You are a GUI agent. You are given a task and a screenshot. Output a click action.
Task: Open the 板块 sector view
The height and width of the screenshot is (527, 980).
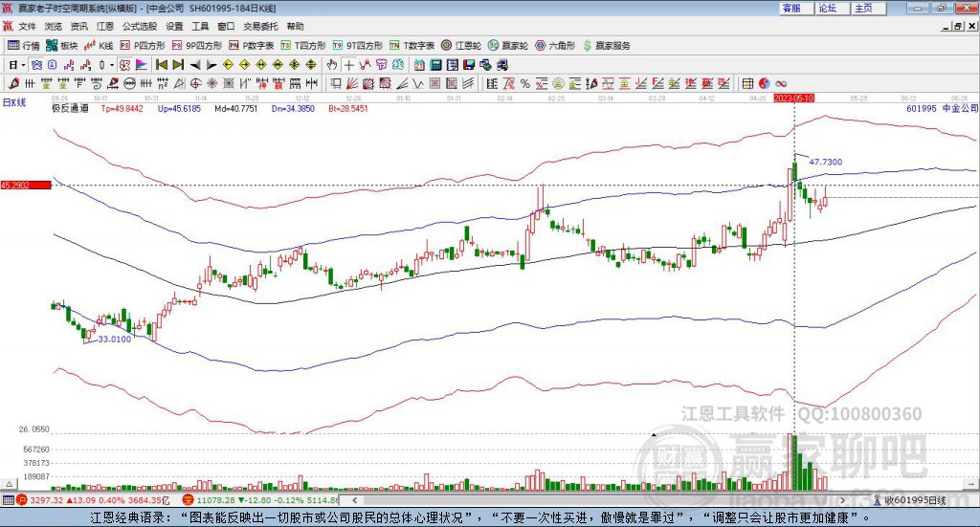(x=63, y=45)
